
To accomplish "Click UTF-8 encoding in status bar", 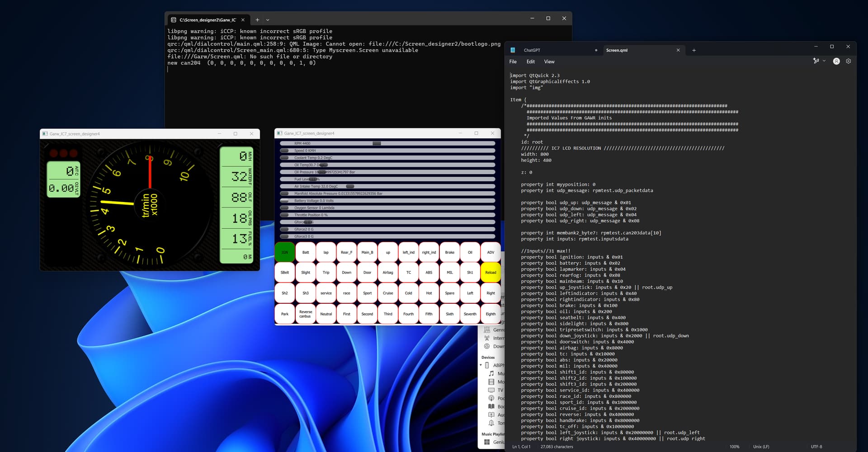I will pyautogui.click(x=816, y=447).
